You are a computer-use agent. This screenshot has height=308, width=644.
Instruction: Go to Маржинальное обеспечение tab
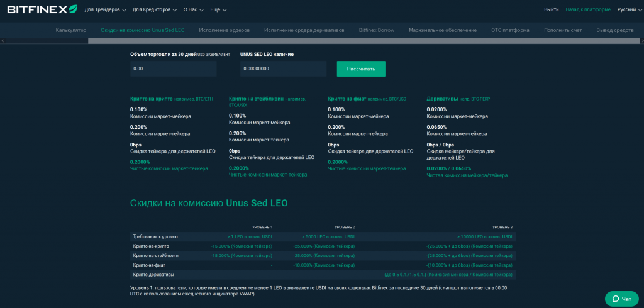pyautogui.click(x=443, y=30)
